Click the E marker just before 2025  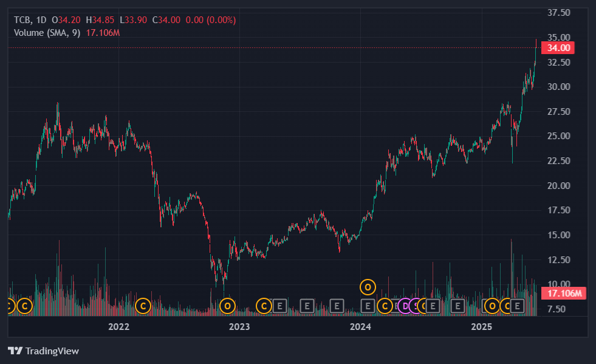click(457, 306)
